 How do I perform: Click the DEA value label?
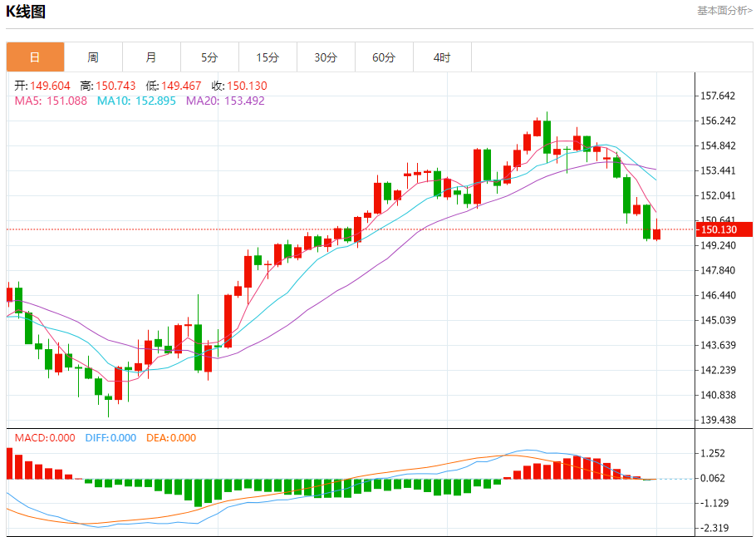171,438
